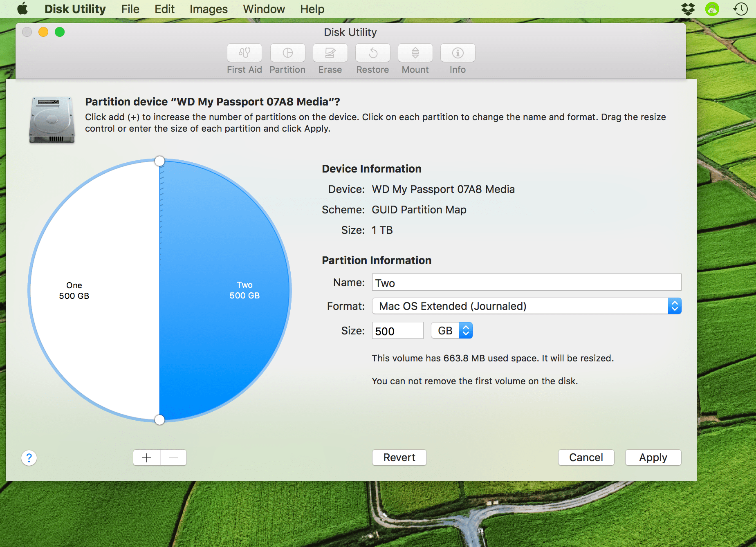Click the partition Name field
The height and width of the screenshot is (547, 756).
tap(527, 282)
